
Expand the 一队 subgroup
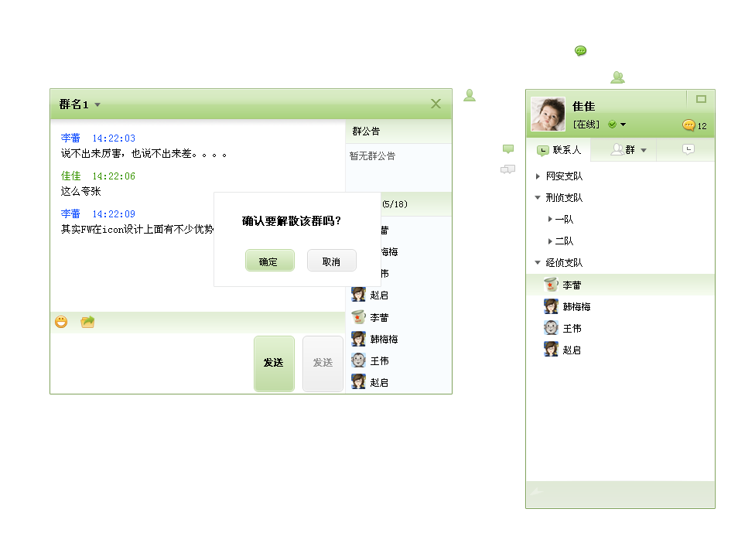(550, 220)
